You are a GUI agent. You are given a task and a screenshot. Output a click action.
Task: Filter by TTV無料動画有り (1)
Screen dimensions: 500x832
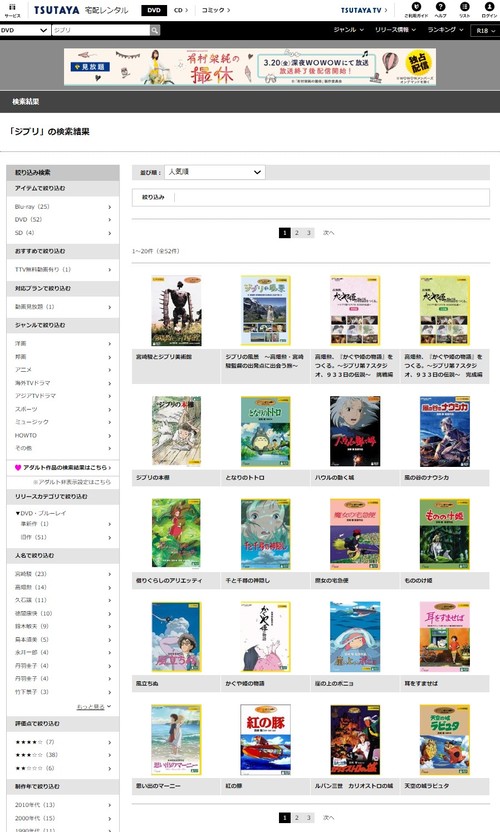click(x=63, y=270)
